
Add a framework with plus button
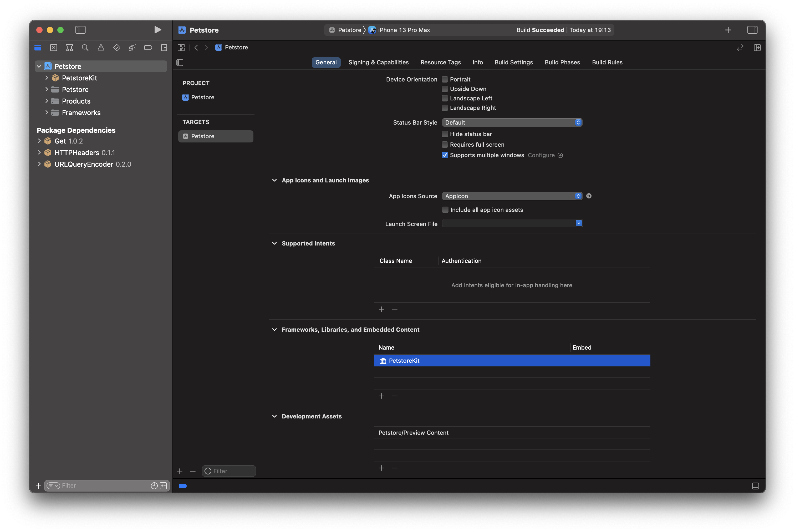tap(381, 396)
